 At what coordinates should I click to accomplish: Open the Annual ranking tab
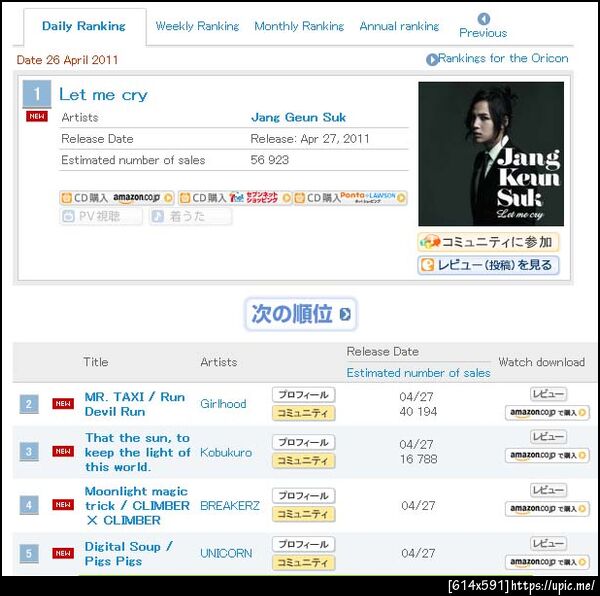pos(399,26)
